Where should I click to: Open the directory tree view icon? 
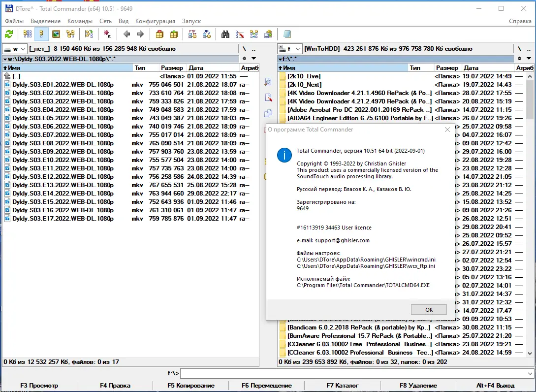click(70, 34)
